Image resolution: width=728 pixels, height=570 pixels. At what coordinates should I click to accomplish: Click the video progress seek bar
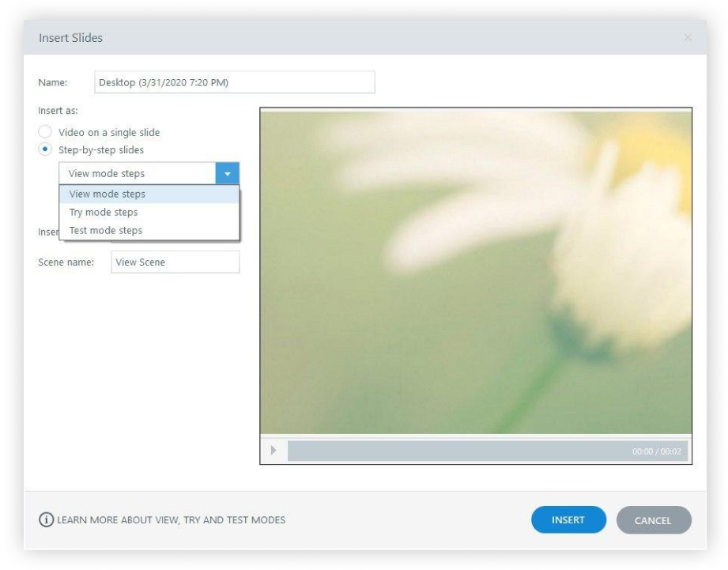488,451
